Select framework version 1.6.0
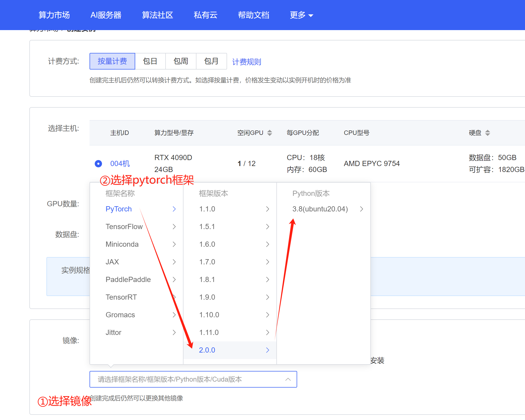 (x=230, y=244)
